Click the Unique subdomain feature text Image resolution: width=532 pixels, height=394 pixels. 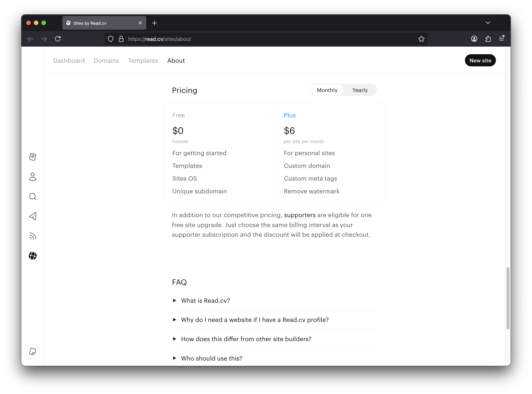pyautogui.click(x=199, y=191)
